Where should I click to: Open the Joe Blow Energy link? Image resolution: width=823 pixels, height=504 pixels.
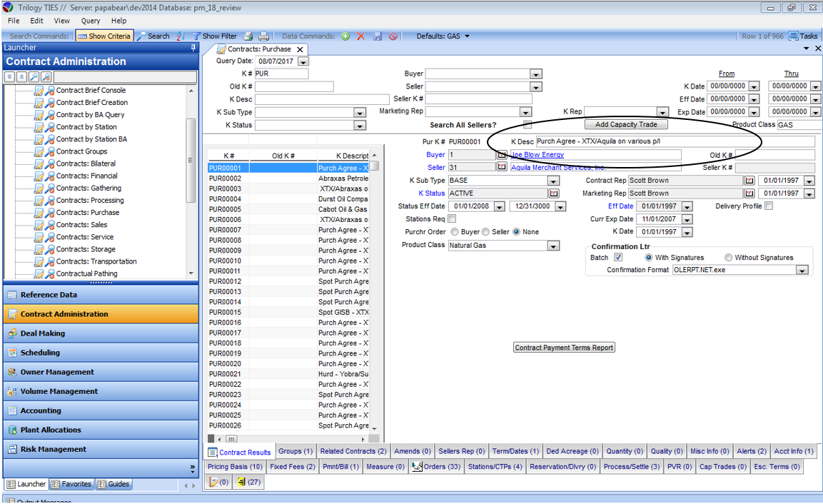pyautogui.click(x=537, y=155)
